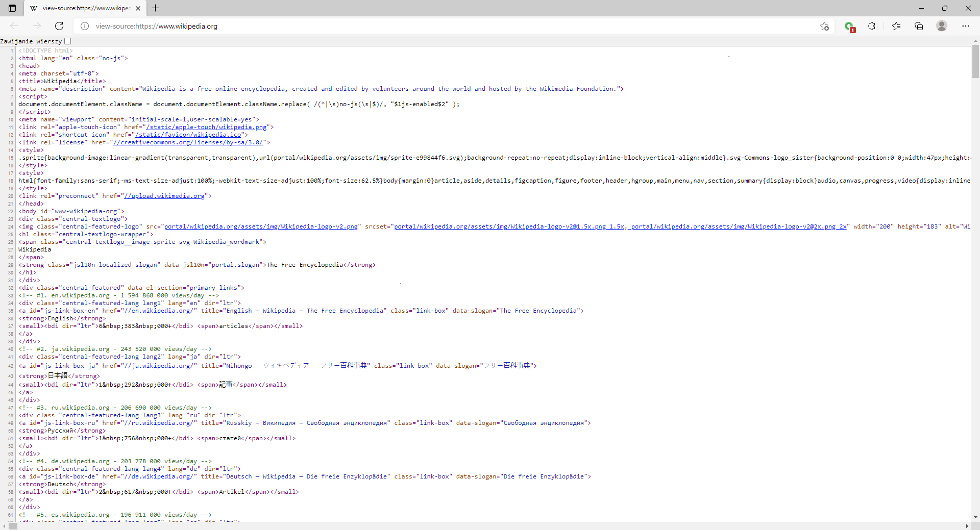Click the '#2. ja.wikipedia.org' comment line

coord(115,349)
